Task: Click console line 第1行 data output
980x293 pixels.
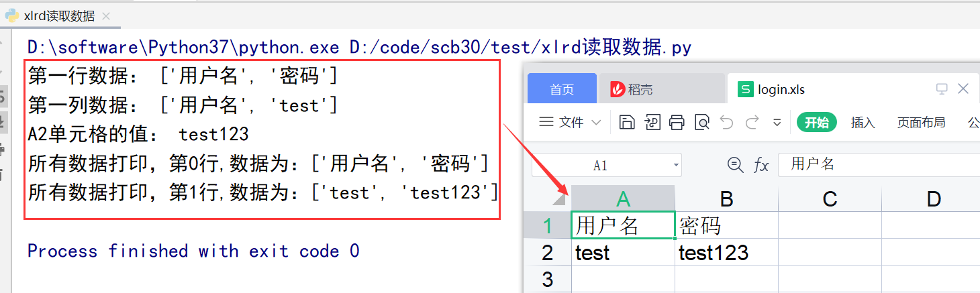Action: coord(263,193)
